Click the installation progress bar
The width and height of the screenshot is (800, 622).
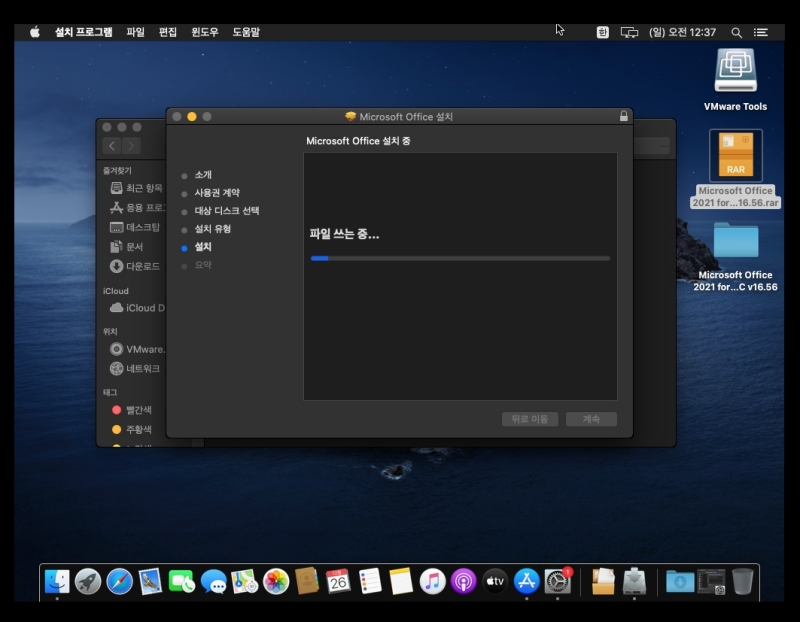[460, 259]
